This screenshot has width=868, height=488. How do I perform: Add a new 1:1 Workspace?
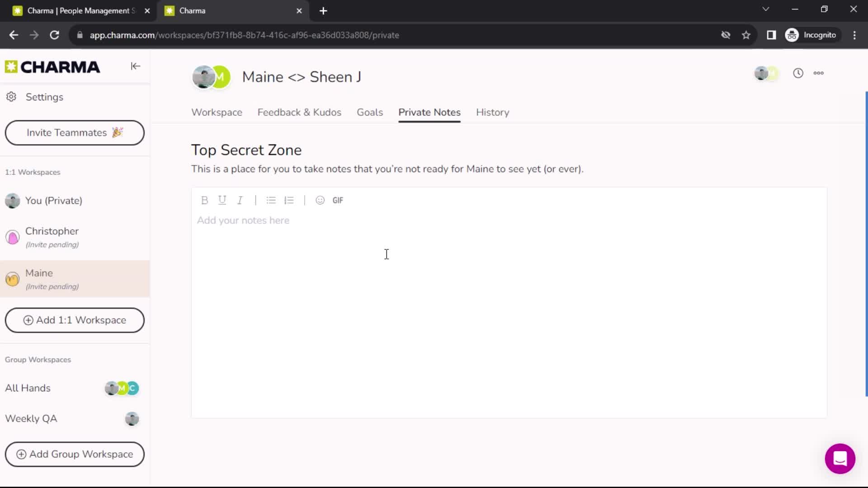point(75,320)
